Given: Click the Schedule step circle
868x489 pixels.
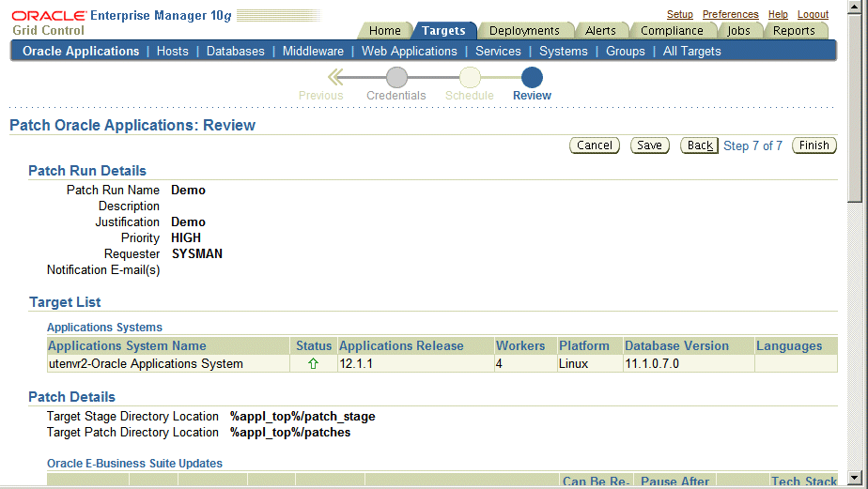Looking at the screenshot, I should click(470, 78).
